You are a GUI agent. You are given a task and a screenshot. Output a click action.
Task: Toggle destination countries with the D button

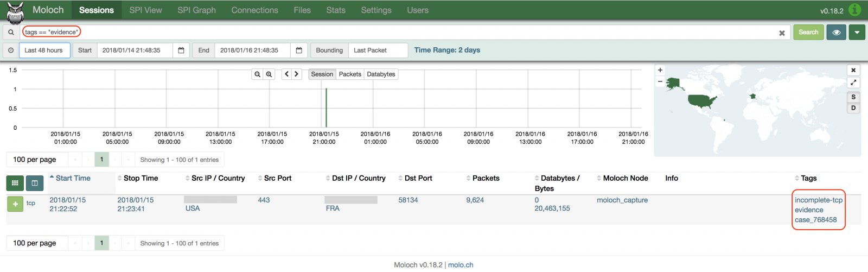pos(853,107)
